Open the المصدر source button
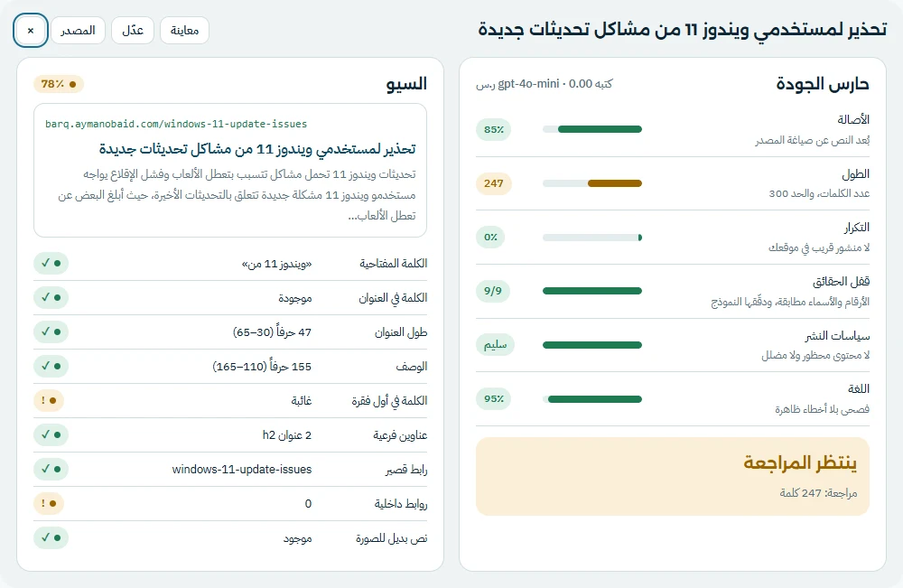This screenshot has width=903, height=588. (78, 31)
